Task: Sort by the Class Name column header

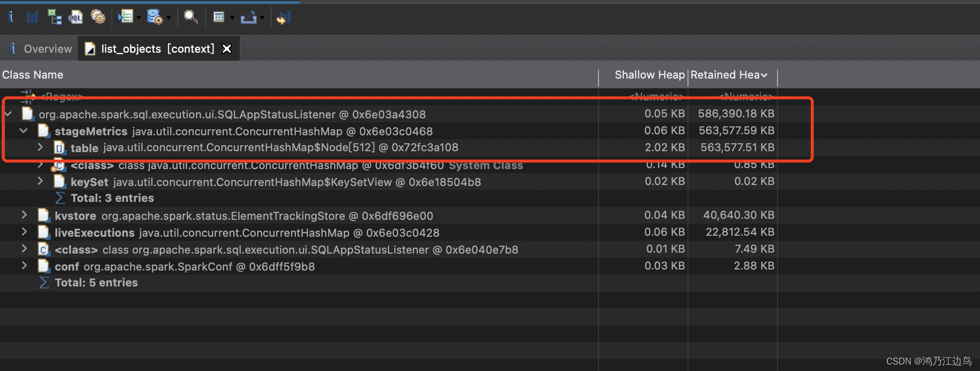Action: (33, 75)
